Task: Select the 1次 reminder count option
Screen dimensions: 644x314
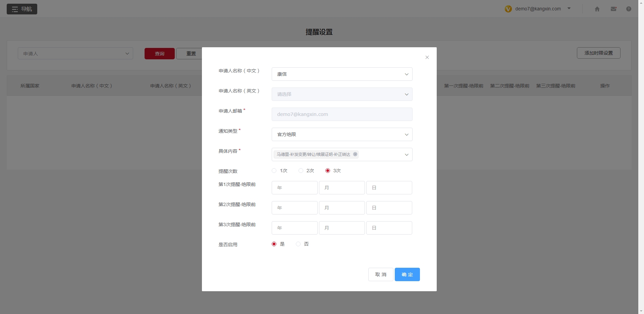Action: 274,171
